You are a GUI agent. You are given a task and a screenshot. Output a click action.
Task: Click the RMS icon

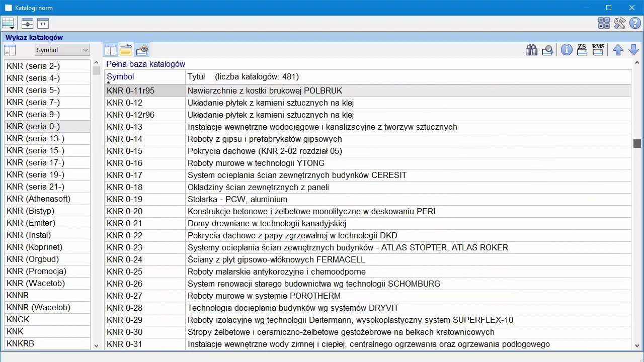[x=598, y=50]
